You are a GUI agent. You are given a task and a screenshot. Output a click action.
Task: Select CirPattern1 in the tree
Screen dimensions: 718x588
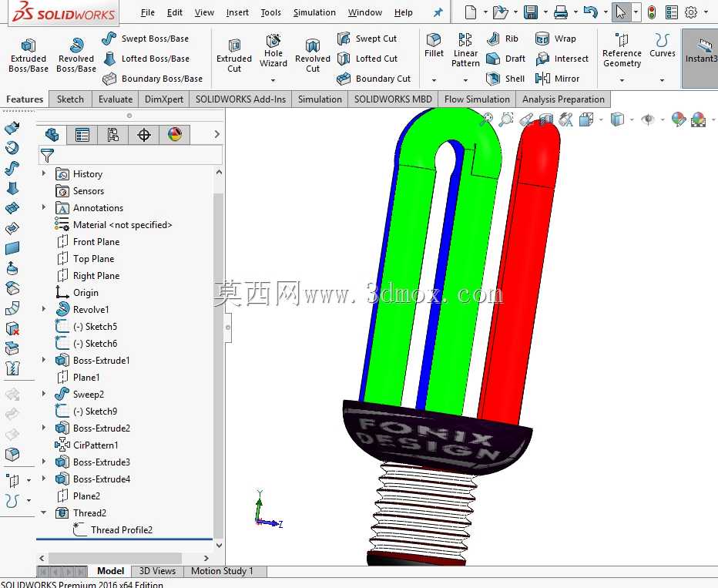coord(86,445)
